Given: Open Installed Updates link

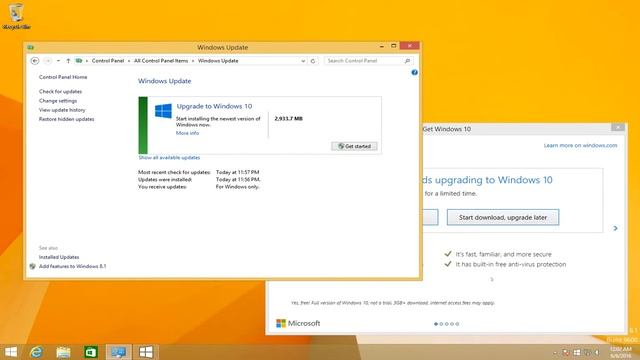Looking at the screenshot, I should (59, 257).
